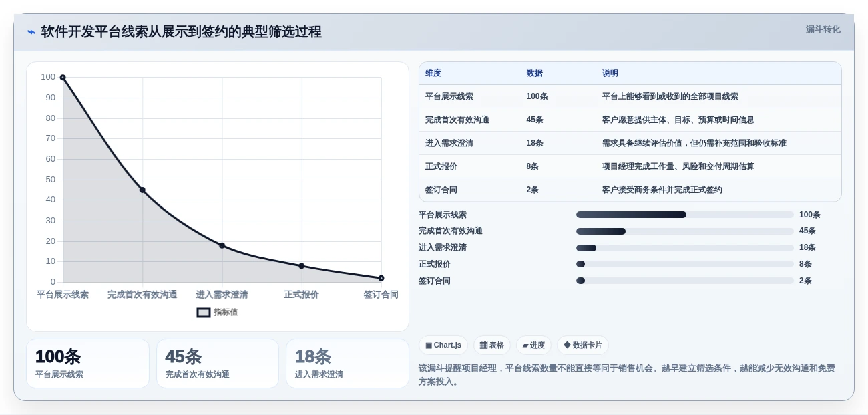The height and width of the screenshot is (415, 868).
Task: Select the Chart.js tag chip
Action: 443,345
